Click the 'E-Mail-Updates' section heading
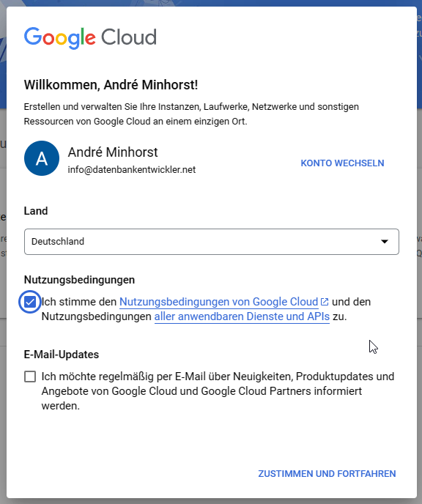This screenshot has width=422, height=504. pos(62,355)
